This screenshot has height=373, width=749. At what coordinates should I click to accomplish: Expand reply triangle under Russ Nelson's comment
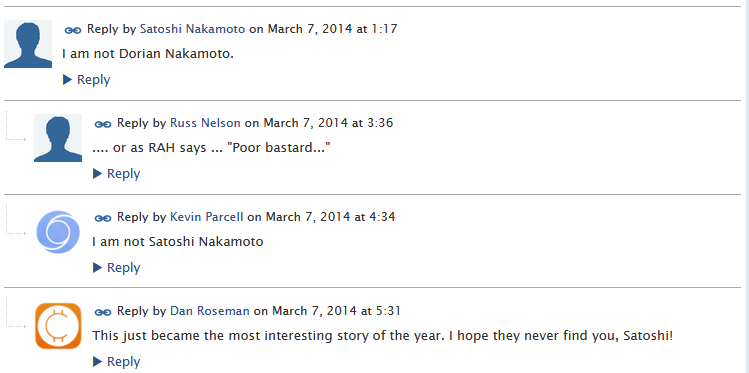[x=97, y=173]
